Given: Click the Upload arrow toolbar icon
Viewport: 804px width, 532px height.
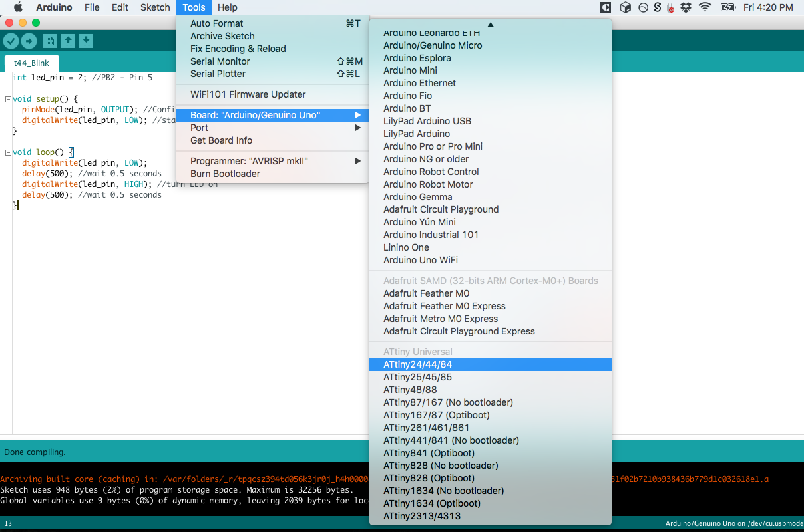Looking at the screenshot, I should pos(29,41).
